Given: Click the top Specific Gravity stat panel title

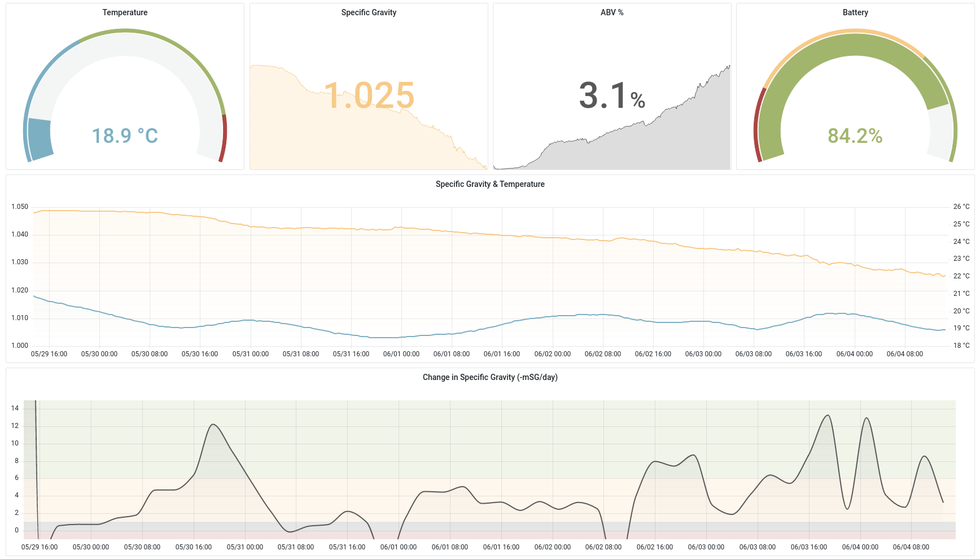Looking at the screenshot, I should click(368, 12).
